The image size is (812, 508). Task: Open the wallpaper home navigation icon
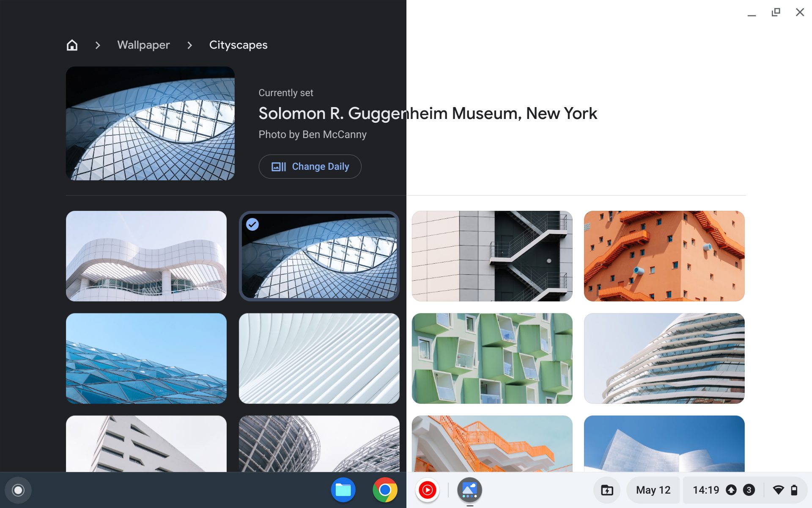pos(71,44)
